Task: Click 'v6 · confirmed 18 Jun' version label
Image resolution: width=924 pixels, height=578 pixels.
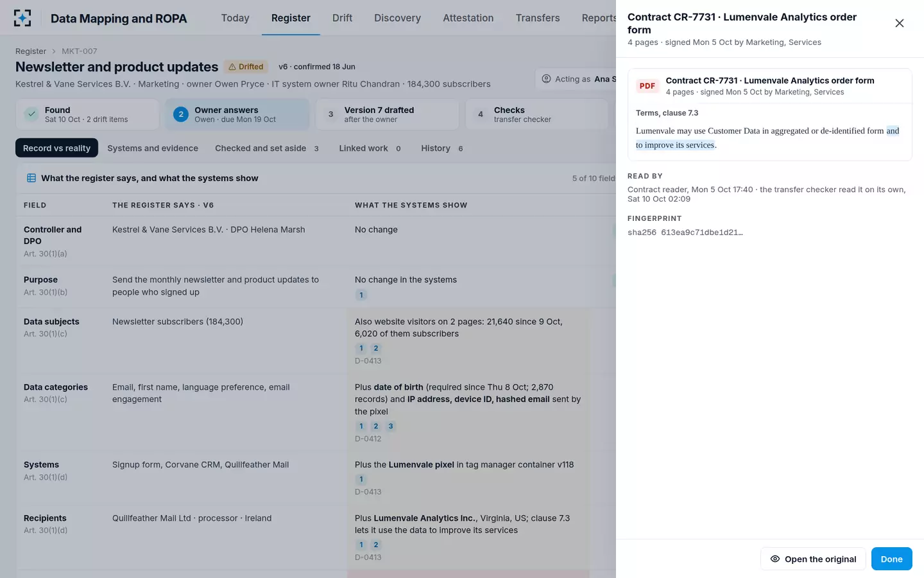Action: coord(316,67)
